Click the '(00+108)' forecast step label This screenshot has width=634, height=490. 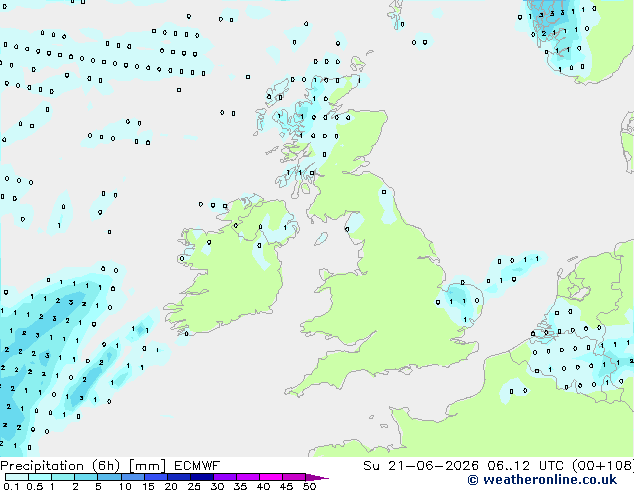pyautogui.click(x=603, y=466)
